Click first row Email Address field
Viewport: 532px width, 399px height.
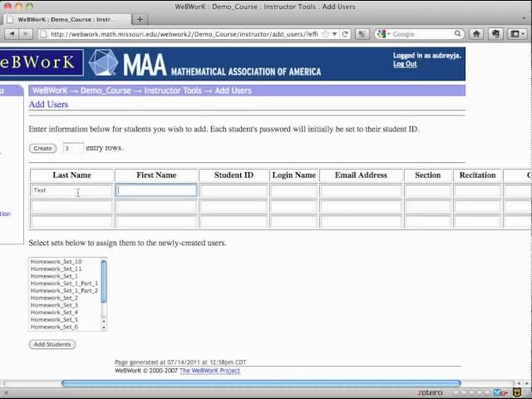point(361,190)
